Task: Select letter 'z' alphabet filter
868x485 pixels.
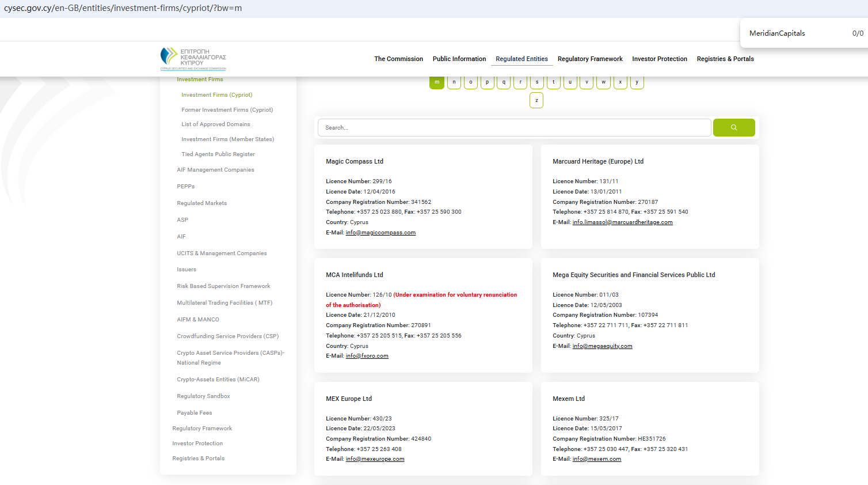Action: pyautogui.click(x=536, y=100)
